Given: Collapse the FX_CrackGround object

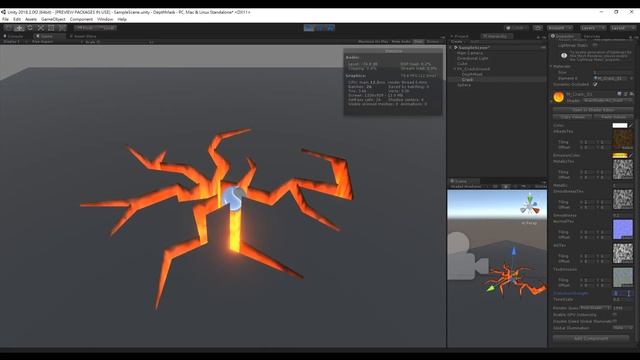Looking at the screenshot, I should (x=455, y=69).
